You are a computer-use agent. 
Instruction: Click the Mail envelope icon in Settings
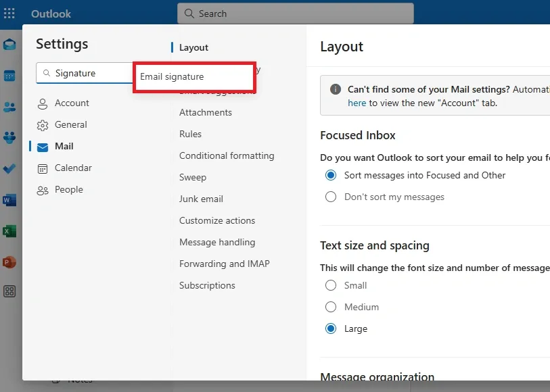[x=43, y=147]
